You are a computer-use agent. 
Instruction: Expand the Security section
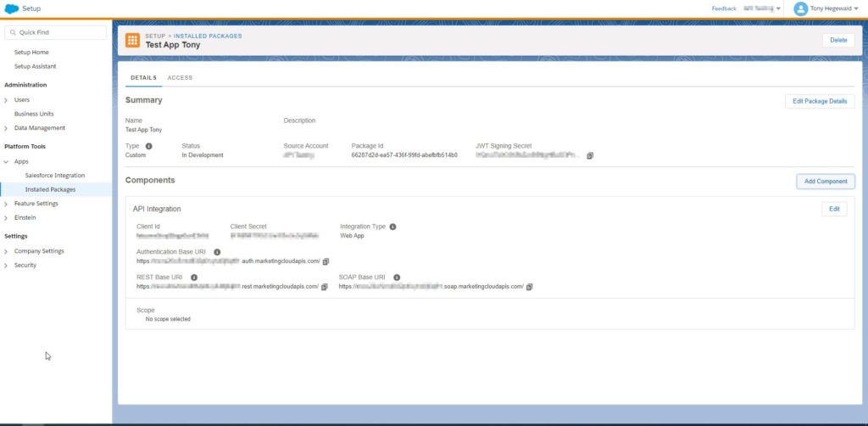click(6, 266)
